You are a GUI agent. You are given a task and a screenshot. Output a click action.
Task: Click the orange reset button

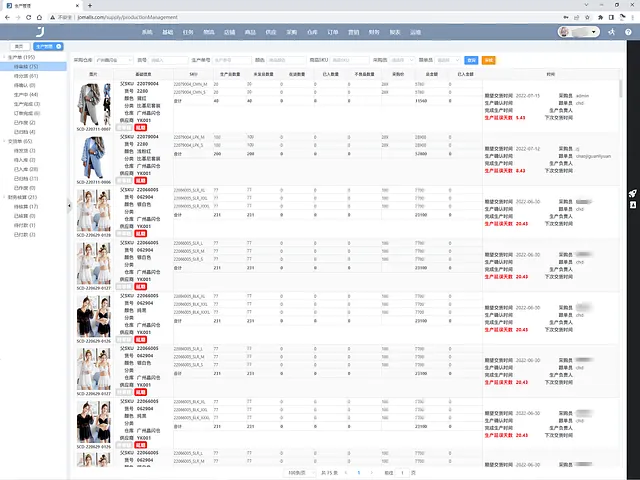click(x=489, y=60)
